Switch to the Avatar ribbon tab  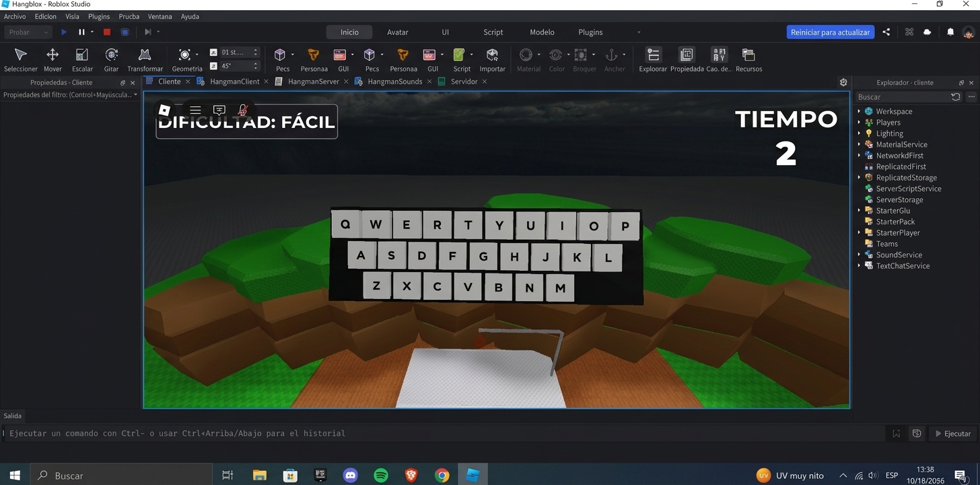coord(398,32)
